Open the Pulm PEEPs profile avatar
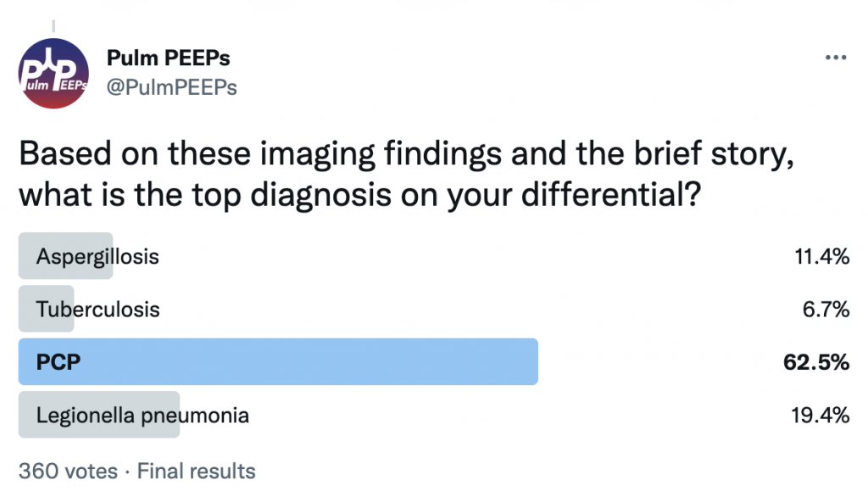 pyautogui.click(x=53, y=74)
